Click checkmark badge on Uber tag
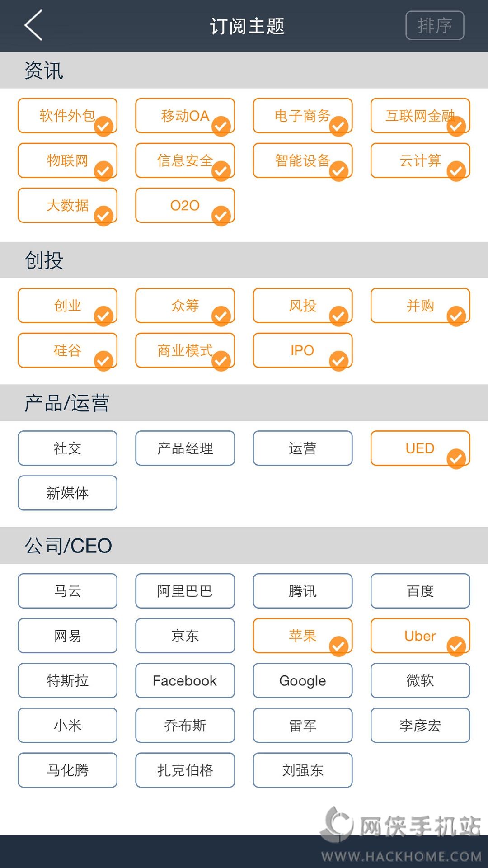Screen dimensions: 488x868 [x=456, y=646]
